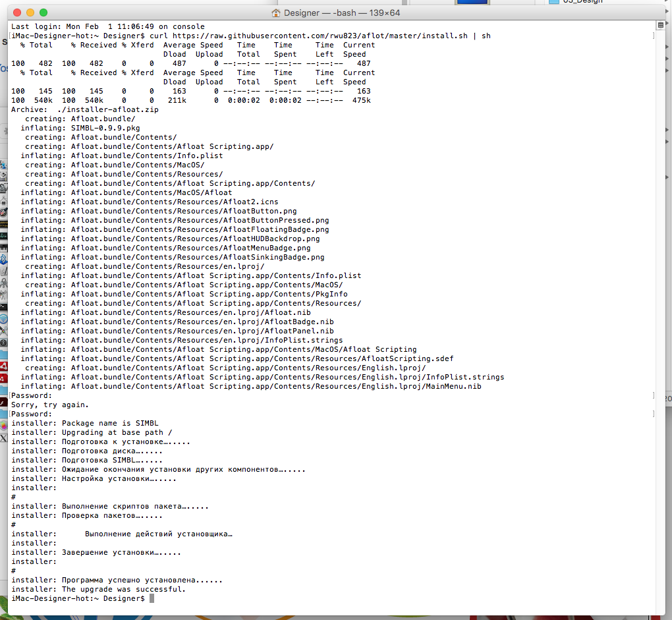This screenshot has width=672, height=620.
Task: Click the 'AfloatMenuBadge.png' line
Action: pos(165,248)
